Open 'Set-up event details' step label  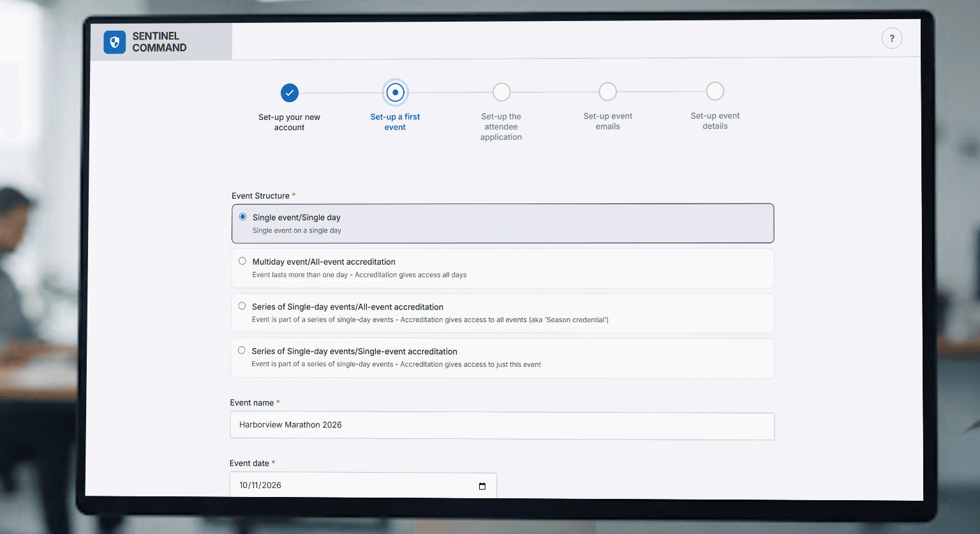[715, 121]
